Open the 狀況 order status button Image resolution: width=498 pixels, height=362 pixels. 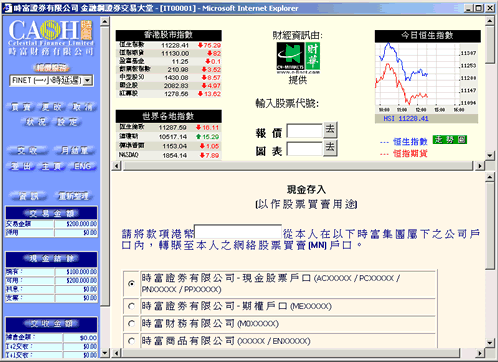36,122
